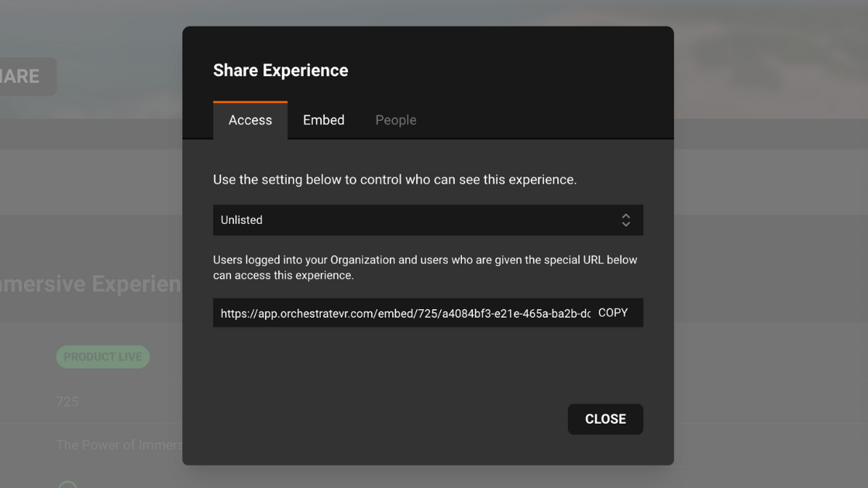Click the green circle icon at bottom left
The height and width of the screenshot is (488, 868).
tap(67, 484)
